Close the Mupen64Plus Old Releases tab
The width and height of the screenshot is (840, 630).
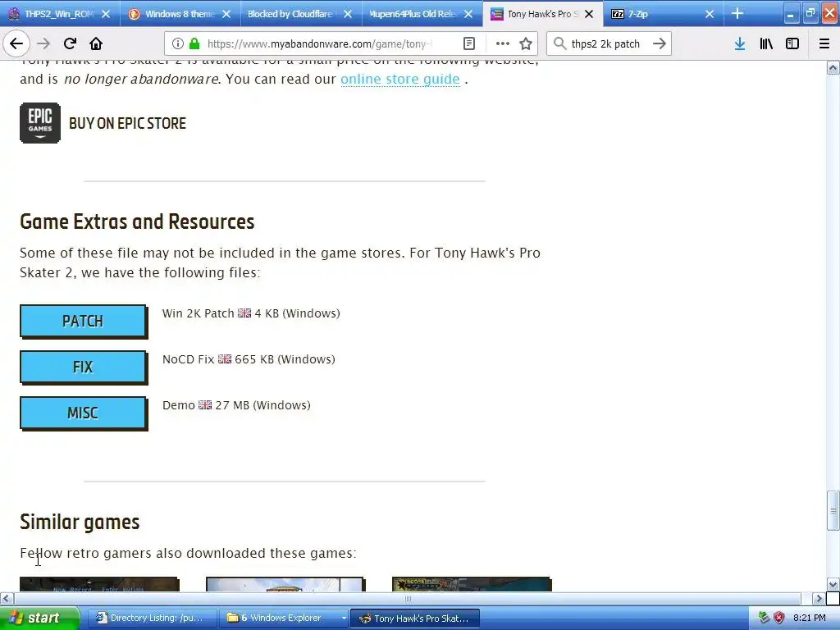point(468,14)
